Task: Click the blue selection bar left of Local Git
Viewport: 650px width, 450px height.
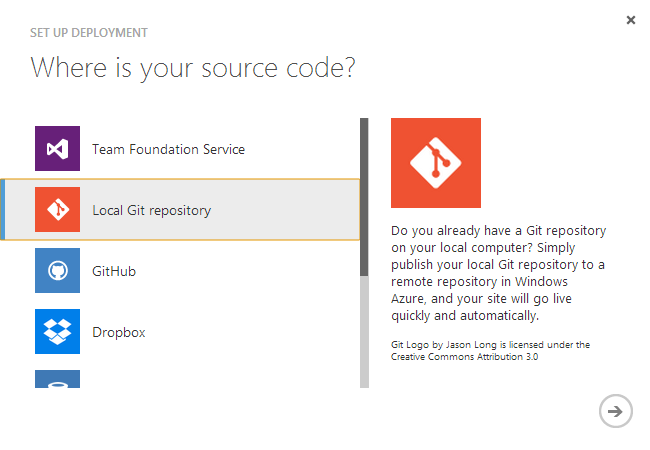Action: [3, 210]
